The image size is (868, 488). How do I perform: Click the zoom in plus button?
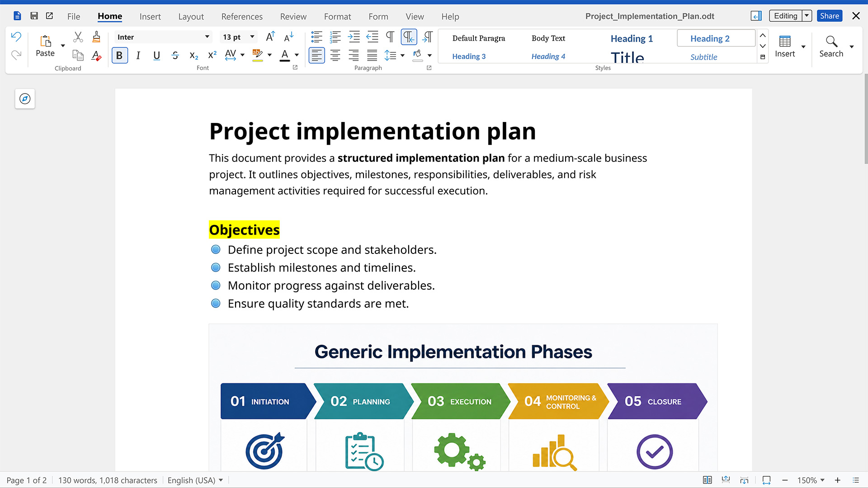(x=838, y=480)
